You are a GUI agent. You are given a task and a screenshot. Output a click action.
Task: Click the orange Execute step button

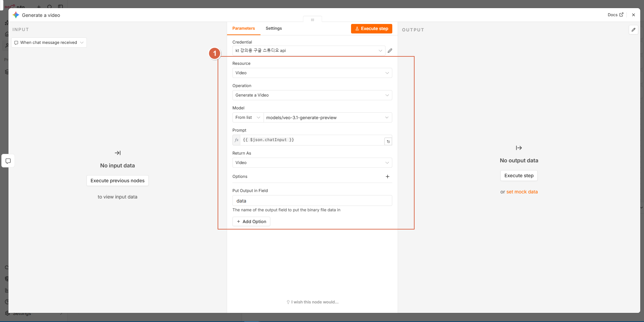click(x=372, y=29)
